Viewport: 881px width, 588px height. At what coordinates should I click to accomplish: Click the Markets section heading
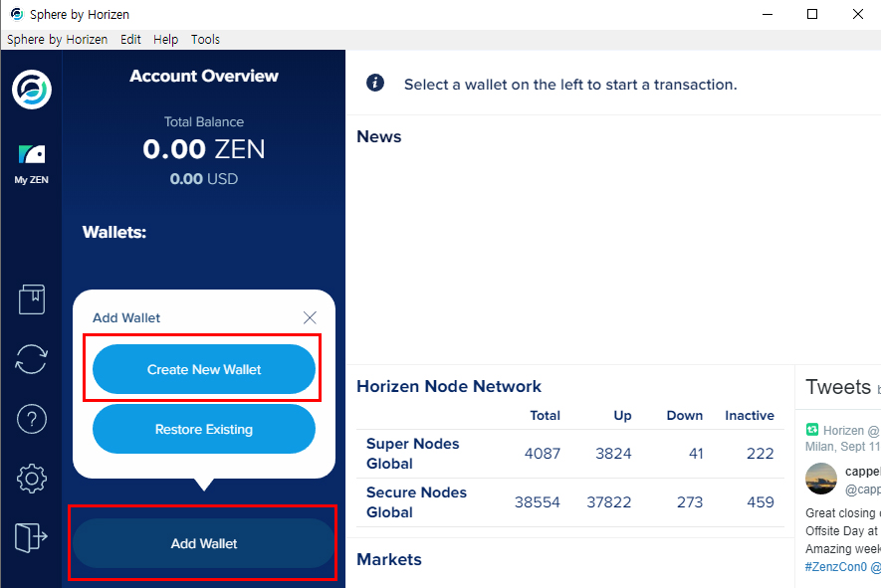(x=389, y=559)
